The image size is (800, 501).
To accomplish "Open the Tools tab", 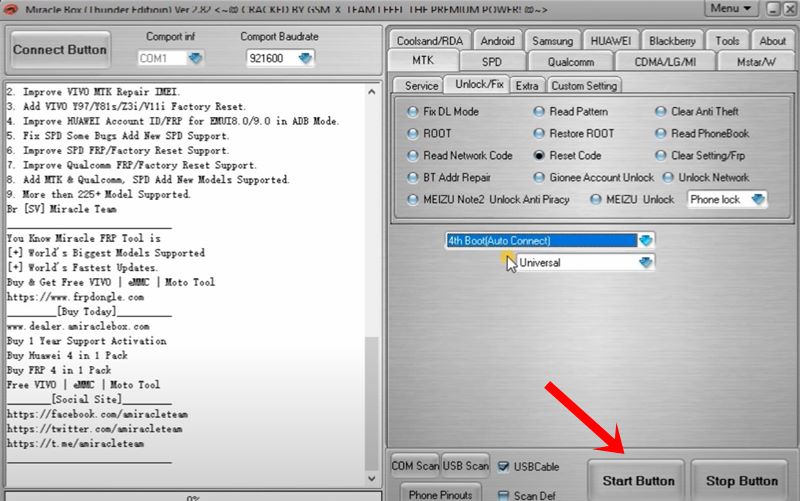I will coord(727,41).
